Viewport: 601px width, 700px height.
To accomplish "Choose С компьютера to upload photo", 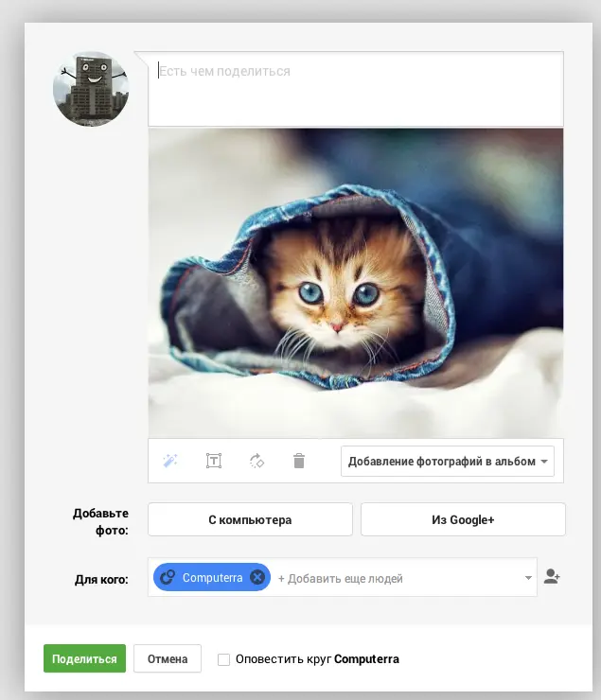I will 250,519.
